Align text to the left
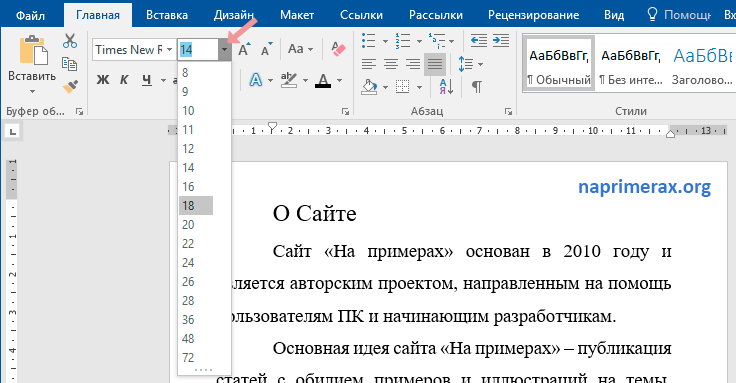The height and width of the screenshot is (383, 736). tap(369, 64)
